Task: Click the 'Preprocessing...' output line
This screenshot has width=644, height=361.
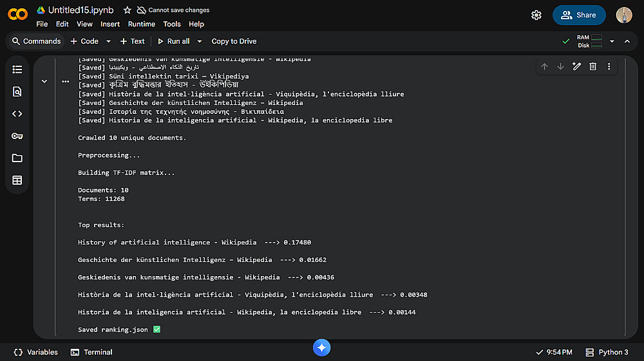Action: click(109, 156)
